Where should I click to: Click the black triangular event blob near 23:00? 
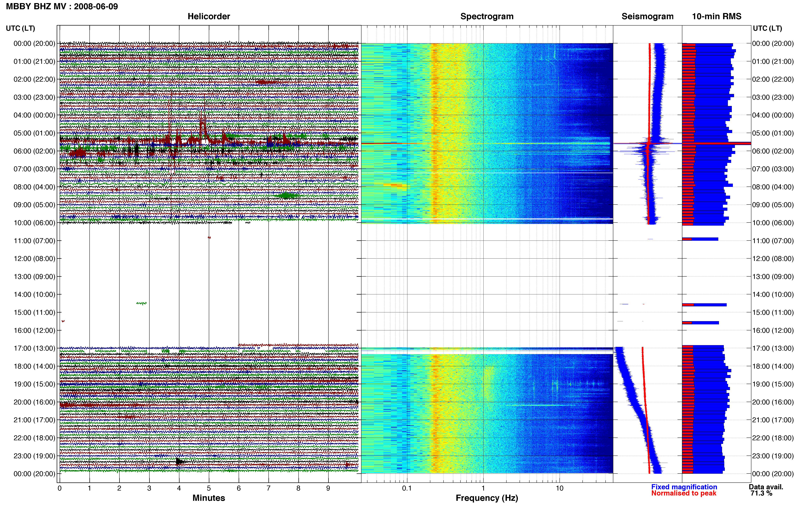coord(180,461)
